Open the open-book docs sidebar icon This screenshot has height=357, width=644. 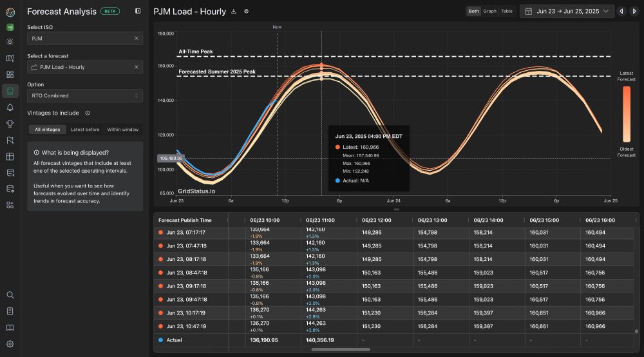(10, 327)
